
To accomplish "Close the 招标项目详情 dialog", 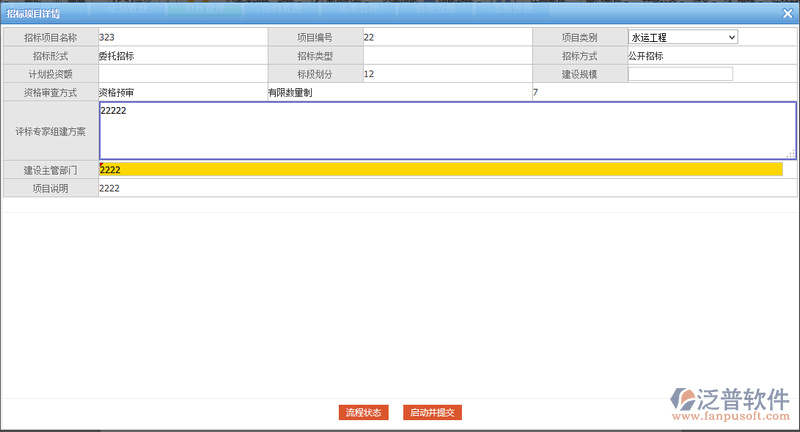I will (788, 11).
